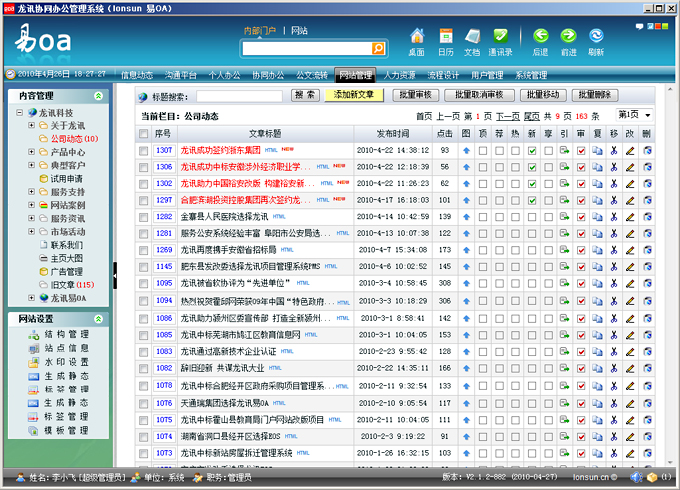The image size is (680, 490).
Task: Click the orange search magnifier icon
Action: (x=378, y=48)
